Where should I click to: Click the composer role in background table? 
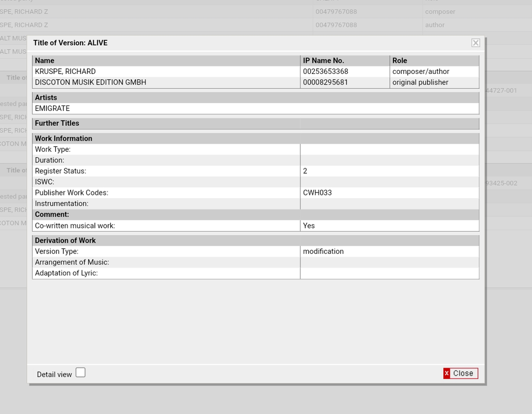440,12
